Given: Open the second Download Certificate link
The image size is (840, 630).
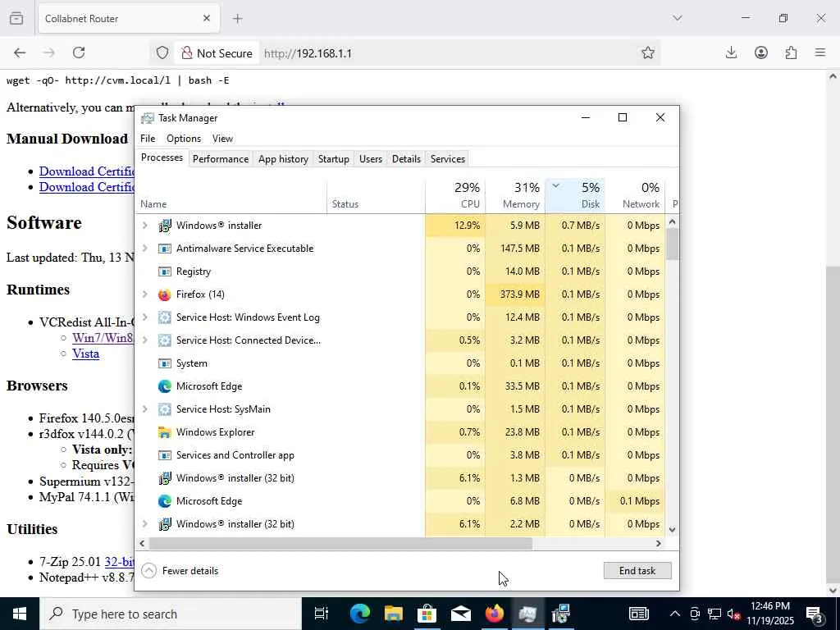Looking at the screenshot, I should click(86, 187).
